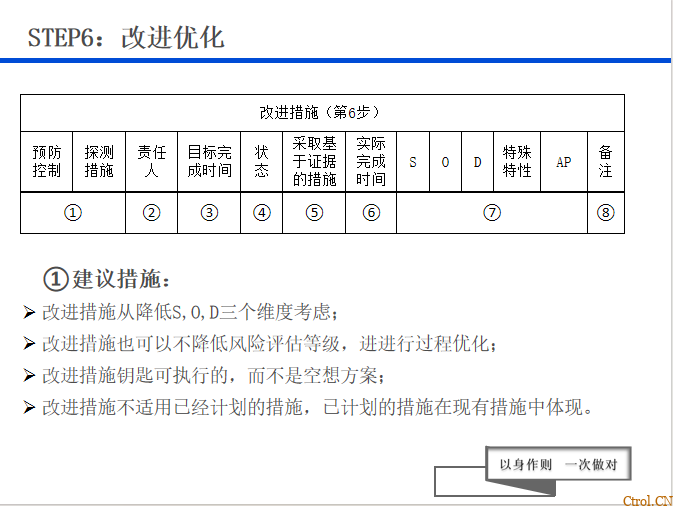Click the circled number ⑧ cell

[606, 212]
